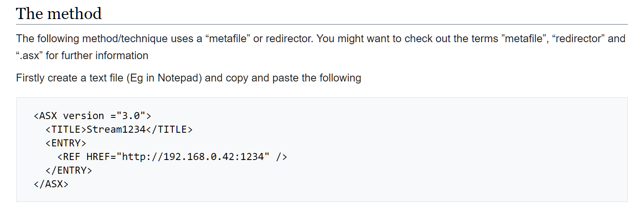Click "copy and paste the following" text
Screen dimensions: 644x203
(x=293, y=78)
